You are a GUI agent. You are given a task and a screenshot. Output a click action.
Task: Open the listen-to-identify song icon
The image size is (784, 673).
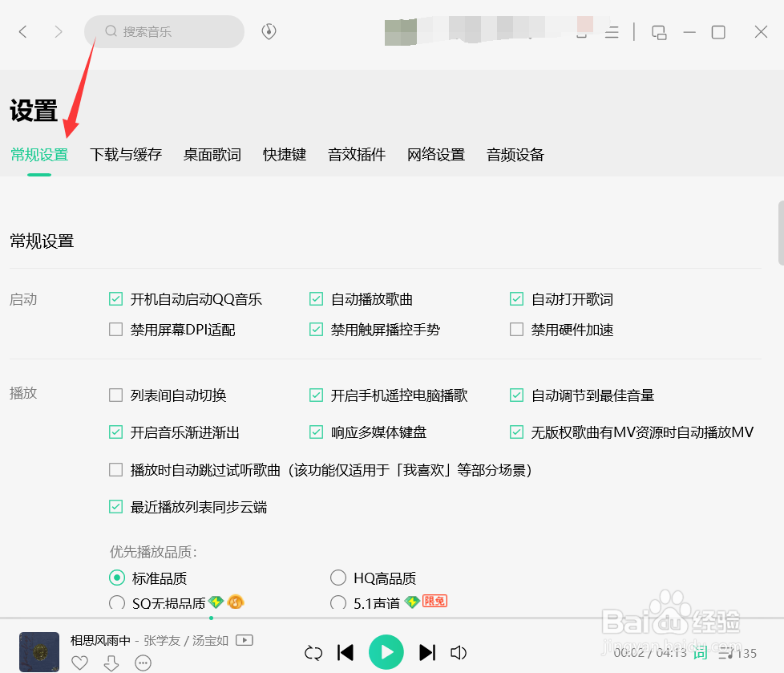click(269, 31)
